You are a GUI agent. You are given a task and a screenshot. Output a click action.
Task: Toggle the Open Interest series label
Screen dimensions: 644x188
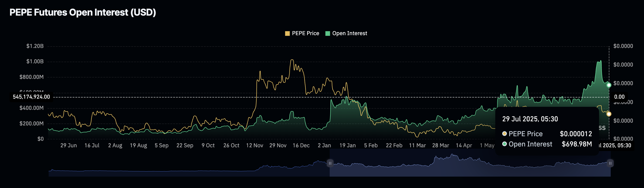(x=349, y=33)
